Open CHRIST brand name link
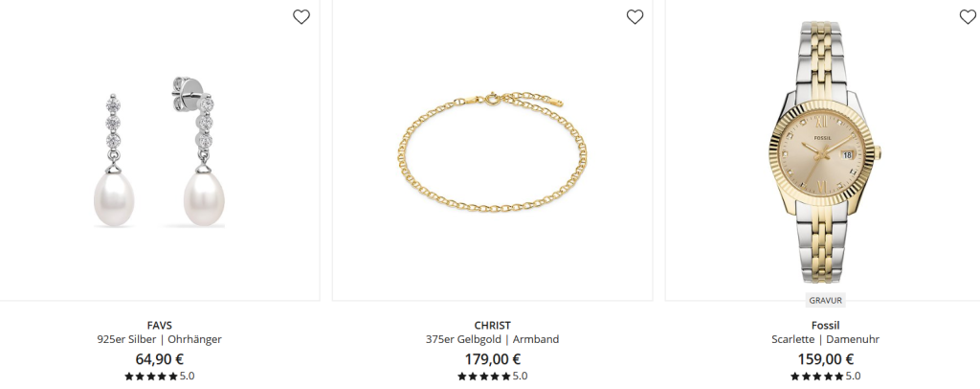The height and width of the screenshot is (389, 980). (x=493, y=325)
